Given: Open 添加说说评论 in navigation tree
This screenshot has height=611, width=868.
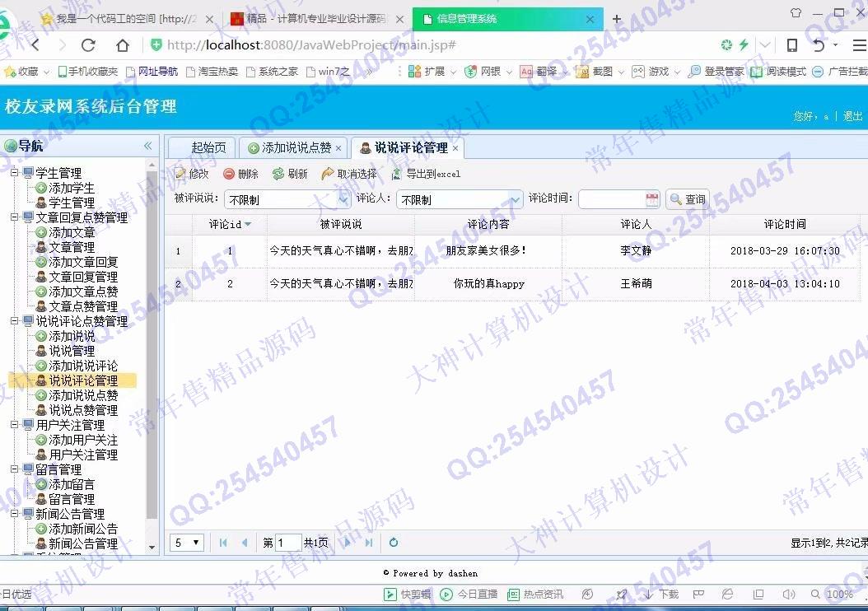Looking at the screenshot, I should (83, 366).
